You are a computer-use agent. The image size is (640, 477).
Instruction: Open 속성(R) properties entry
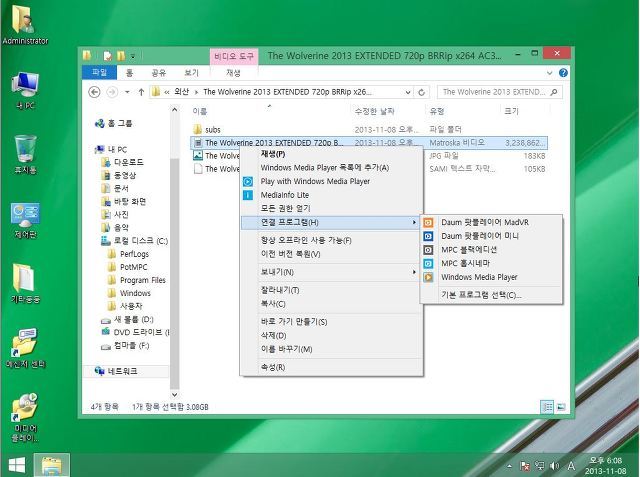coord(331,367)
